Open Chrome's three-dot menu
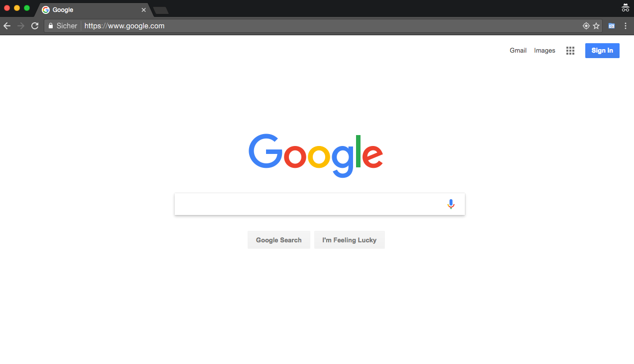This screenshot has height=364, width=634. coord(626,26)
